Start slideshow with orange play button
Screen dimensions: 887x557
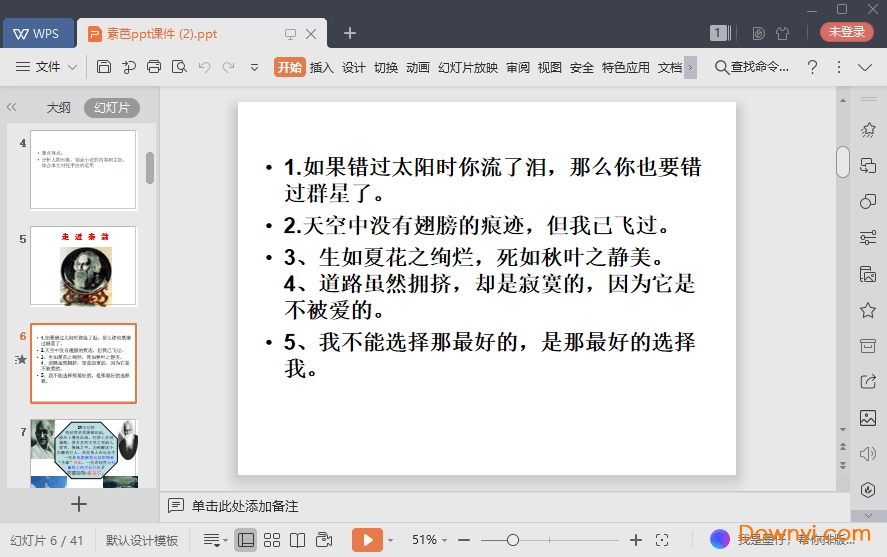coord(367,540)
